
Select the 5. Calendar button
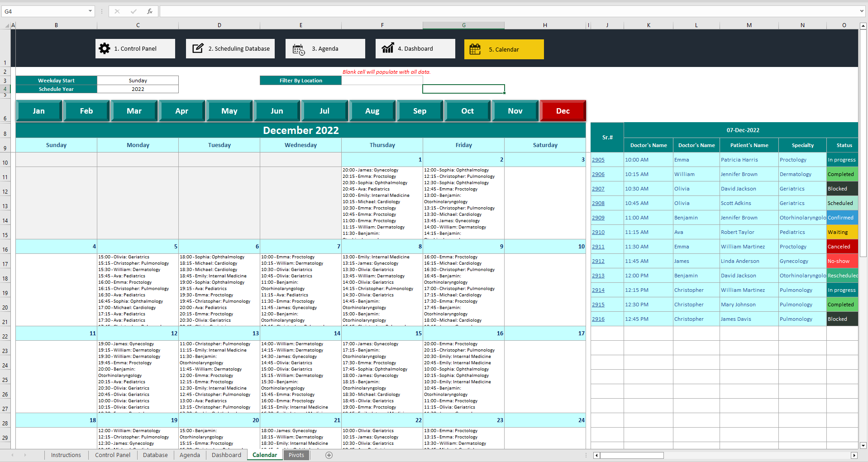coord(504,49)
